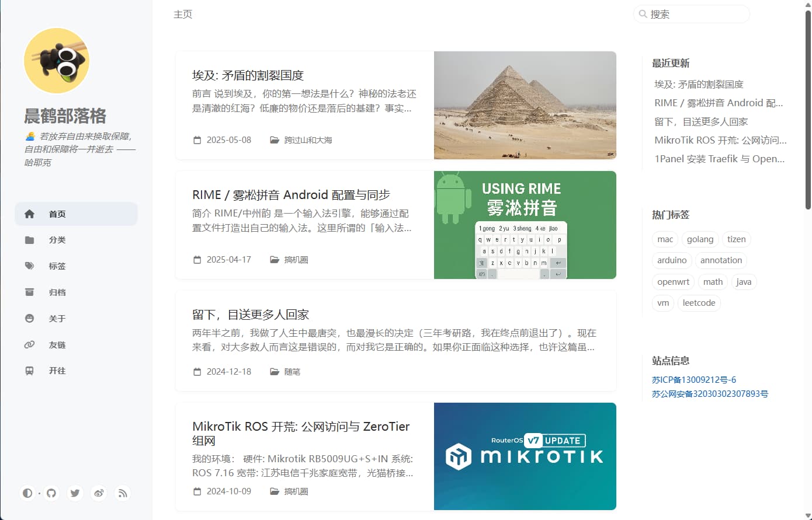Click the search input box
This screenshot has height=520, width=812.
pos(691,13)
